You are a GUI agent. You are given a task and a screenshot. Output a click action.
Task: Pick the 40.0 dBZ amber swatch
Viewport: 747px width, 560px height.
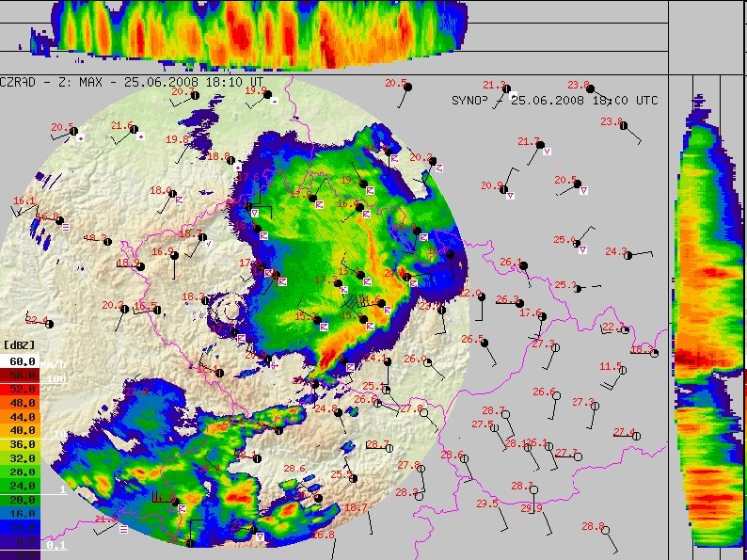click(20, 430)
